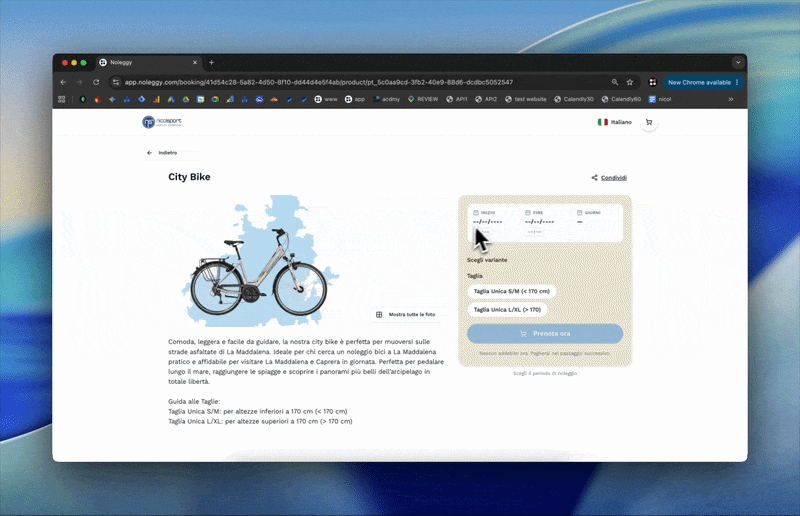This screenshot has height=516, width=800.
Task: Open the 'API1' bookmark
Action: pos(457,99)
